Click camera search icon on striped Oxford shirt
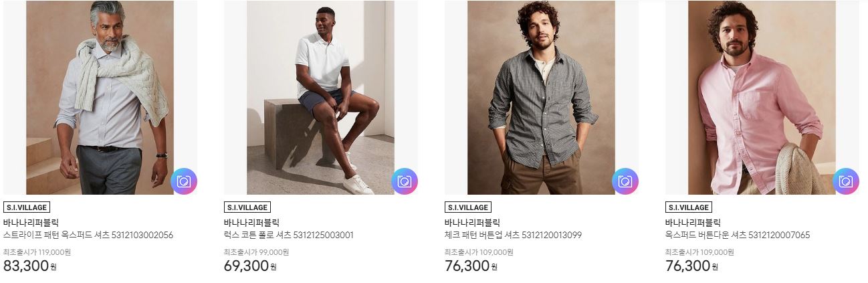868x283 pixels. point(184,181)
